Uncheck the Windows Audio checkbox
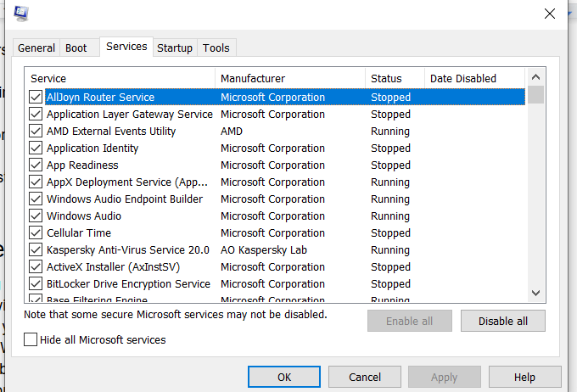Image resolution: width=577 pixels, height=392 pixels. [x=36, y=216]
